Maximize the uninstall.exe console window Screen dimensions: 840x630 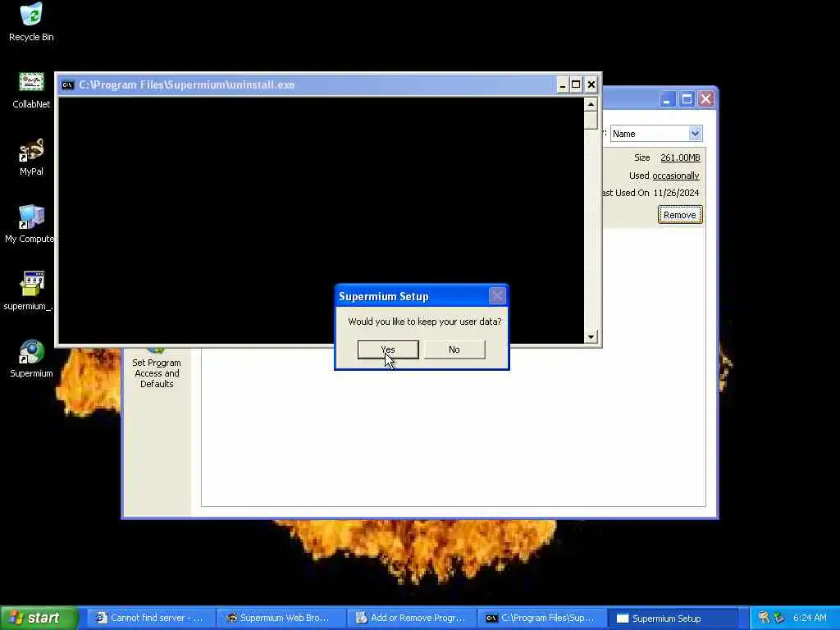[x=576, y=84]
